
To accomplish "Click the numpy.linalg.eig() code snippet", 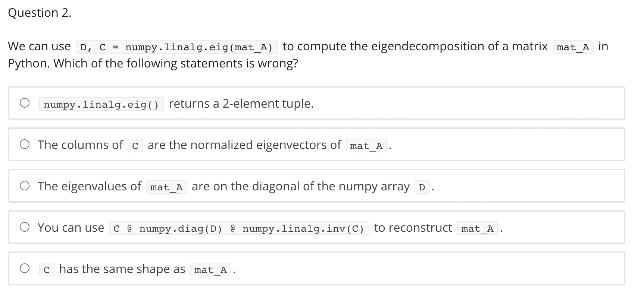I will 101,105.
